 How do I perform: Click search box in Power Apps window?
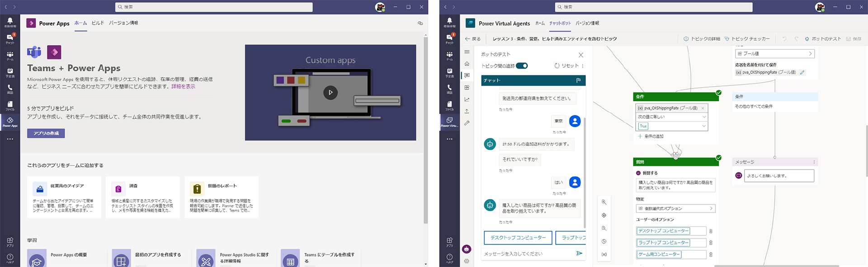tap(214, 7)
